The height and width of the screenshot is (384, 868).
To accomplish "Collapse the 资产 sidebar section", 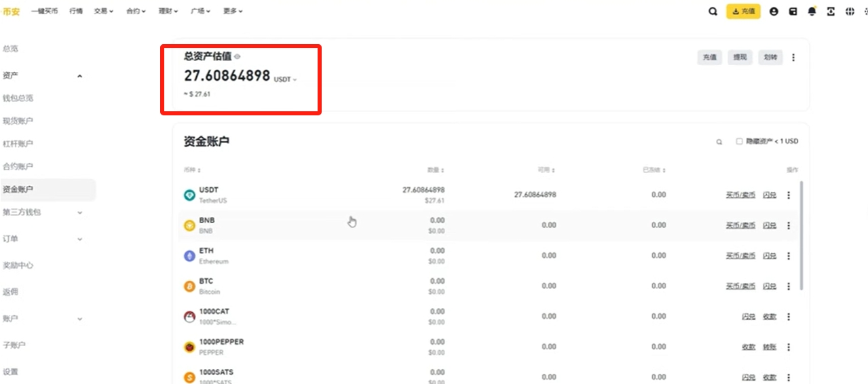I will [79, 76].
